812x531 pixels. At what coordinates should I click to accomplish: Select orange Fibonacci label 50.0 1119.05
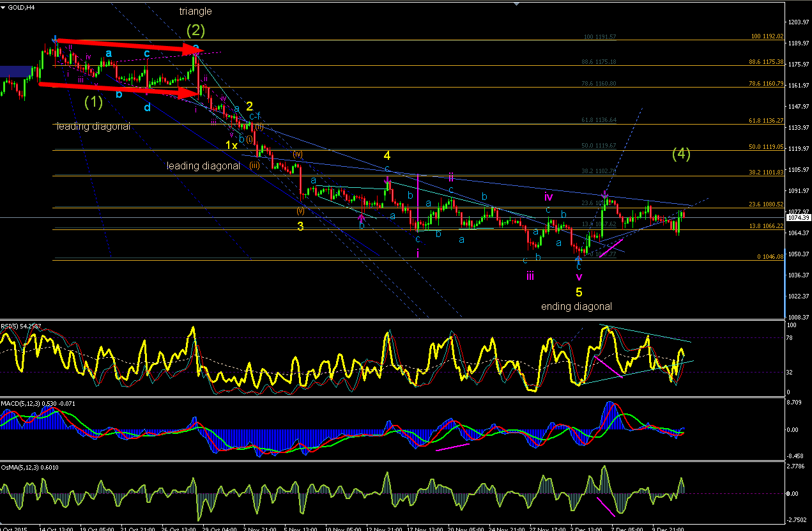click(x=766, y=147)
